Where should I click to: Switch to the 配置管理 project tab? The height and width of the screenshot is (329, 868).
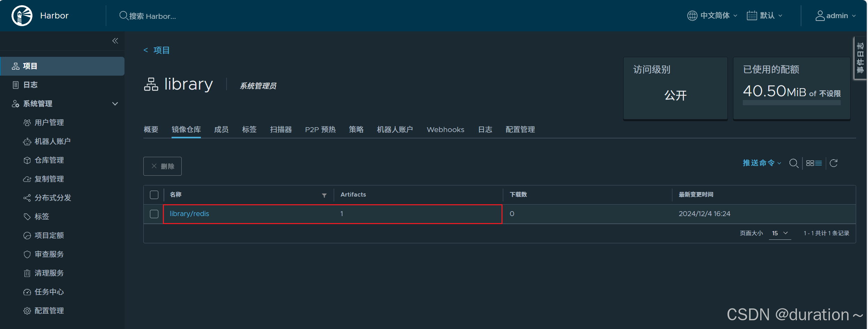520,130
